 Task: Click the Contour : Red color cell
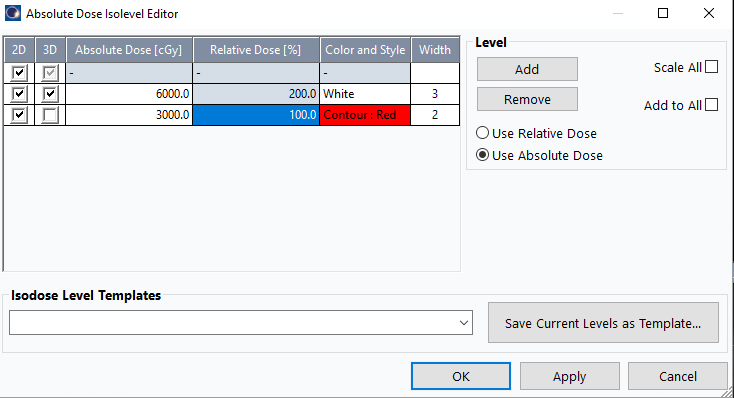pos(365,115)
